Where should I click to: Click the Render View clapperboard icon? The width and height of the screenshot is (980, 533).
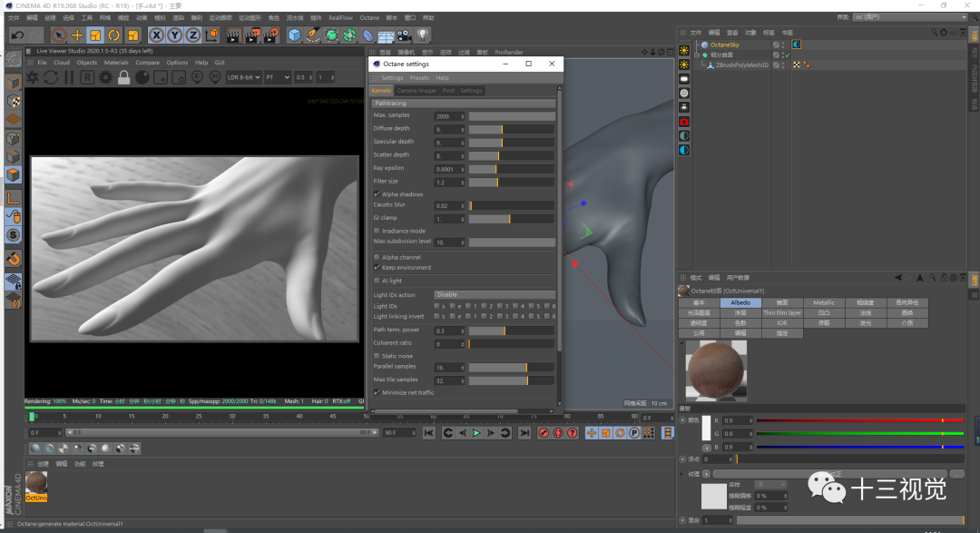pos(234,35)
